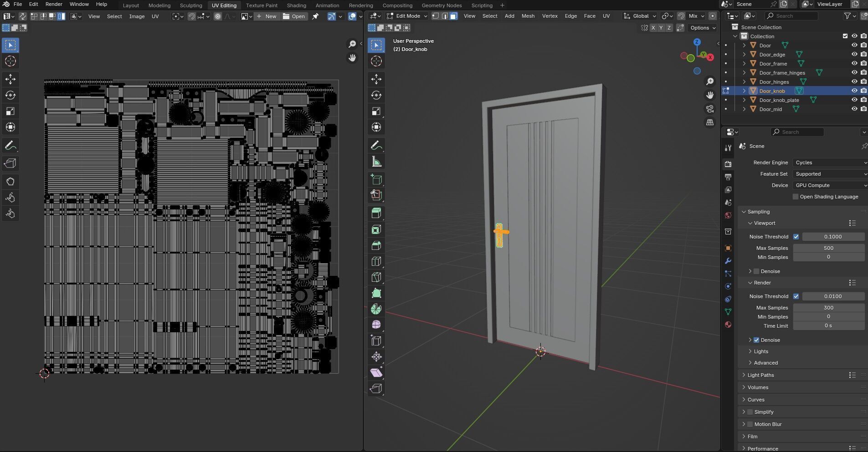The height and width of the screenshot is (452, 868).
Task: Select the Rotate tool in 3D viewport
Action: [x=376, y=95]
